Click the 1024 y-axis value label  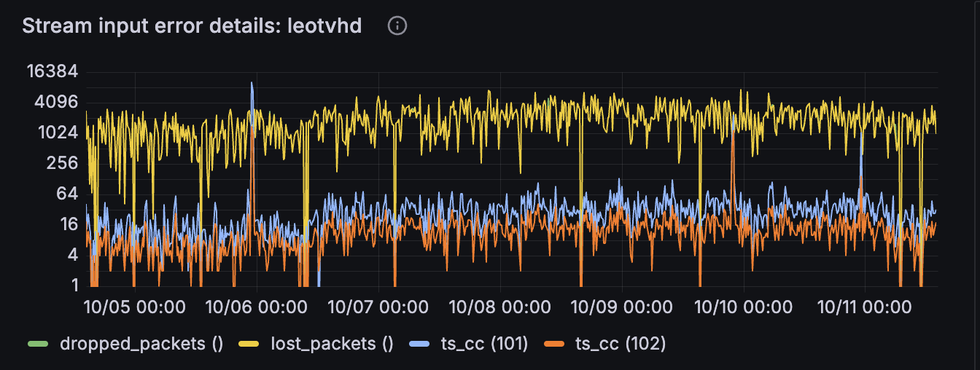[x=56, y=133]
